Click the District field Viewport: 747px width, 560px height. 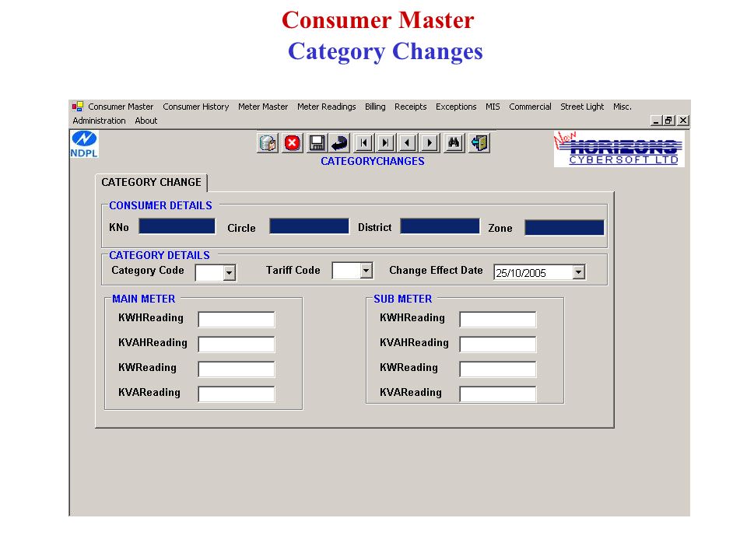440,226
